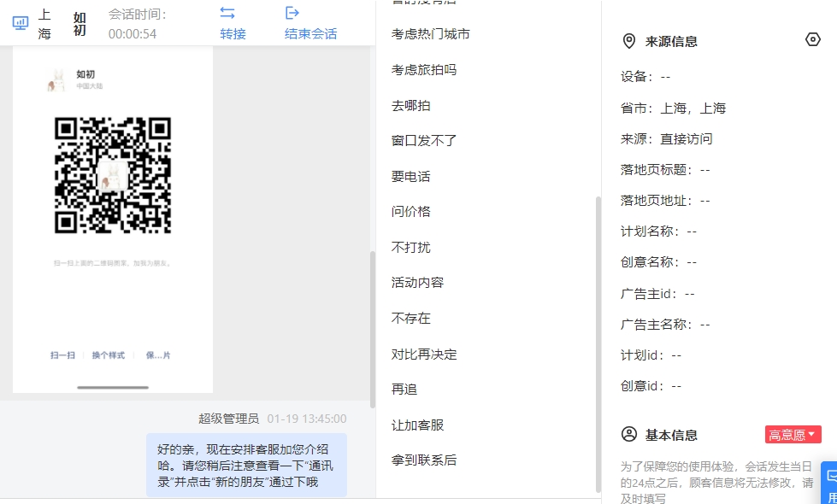Choose the 活动内容 quick reply
Screen dimensions: 837x504
point(417,283)
